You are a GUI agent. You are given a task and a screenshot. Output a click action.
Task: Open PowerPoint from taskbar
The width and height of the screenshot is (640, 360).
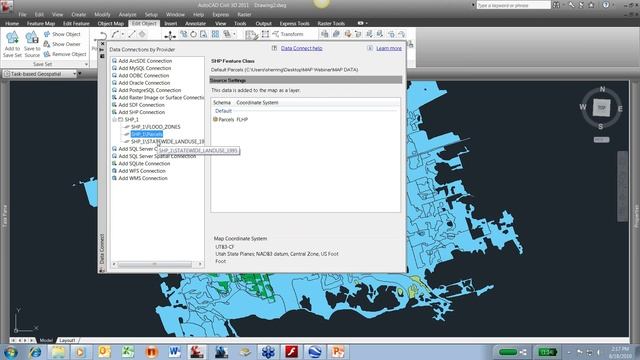pos(338,352)
